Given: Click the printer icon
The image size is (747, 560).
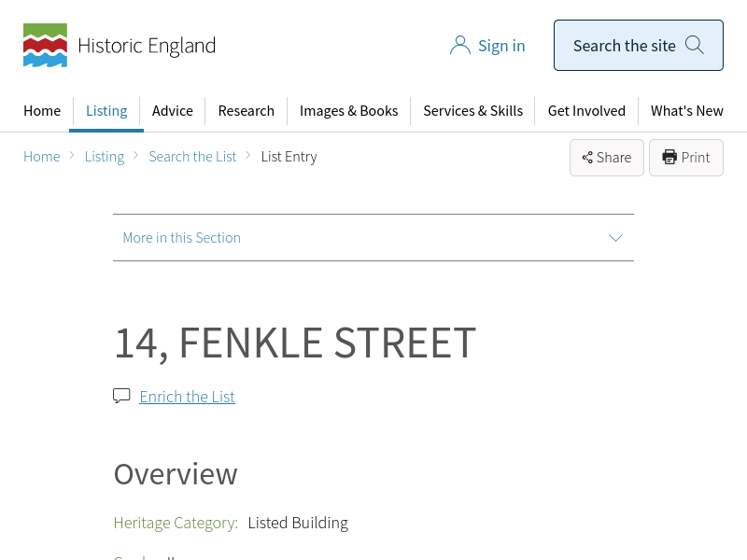Looking at the screenshot, I should pos(669,157).
